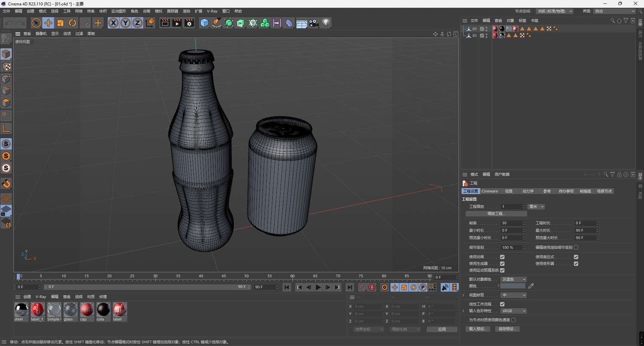The width and height of the screenshot is (644, 346).
Task: Open the render settings clapperboard gear icon
Action: click(x=189, y=23)
